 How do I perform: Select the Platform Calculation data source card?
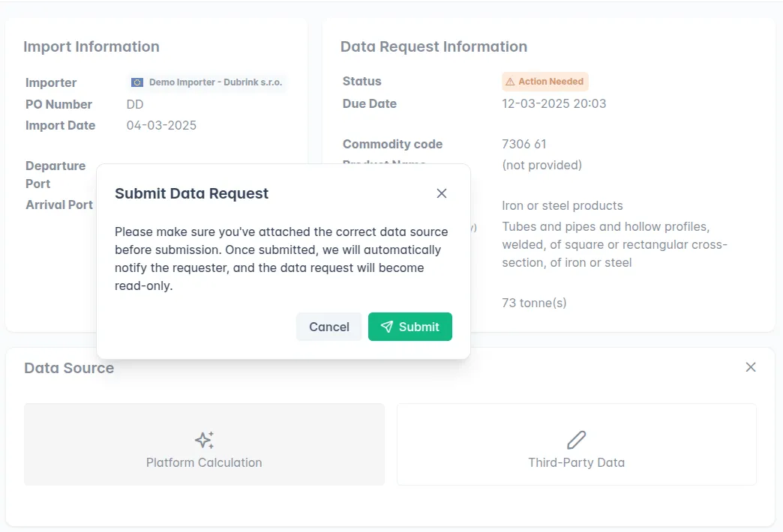pos(204,444)
